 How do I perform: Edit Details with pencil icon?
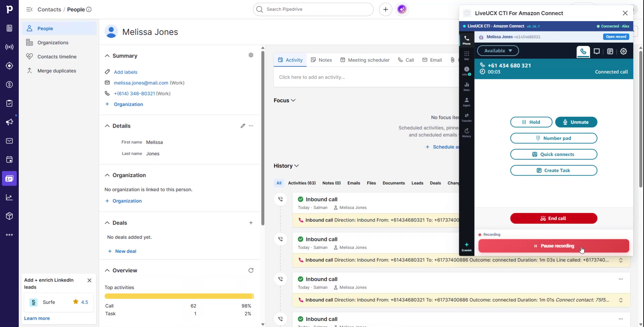pos(243,126)
